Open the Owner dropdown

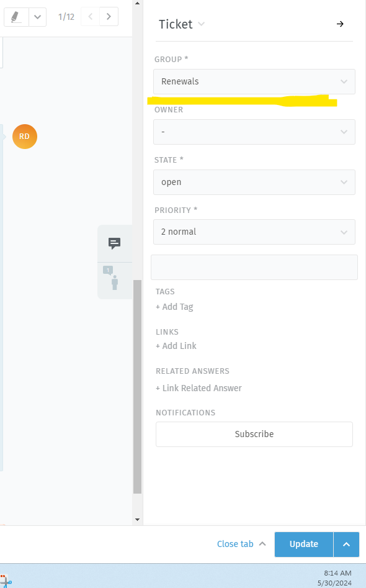click(254, 132)
